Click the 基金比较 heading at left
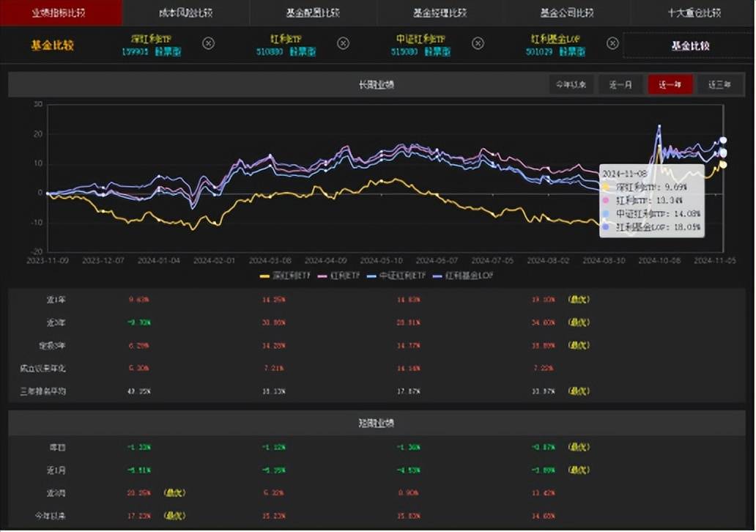756x532 pixels. (52, 46)
